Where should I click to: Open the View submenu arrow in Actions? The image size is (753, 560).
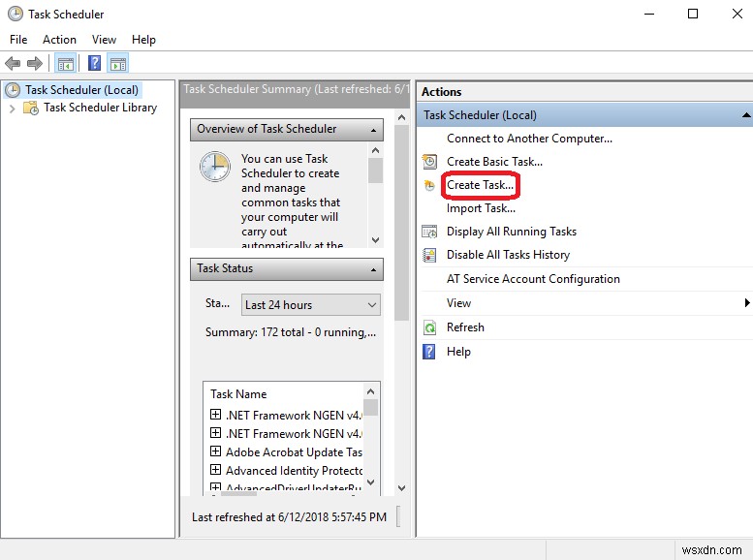pyautogui.click(x=747, y=302)
